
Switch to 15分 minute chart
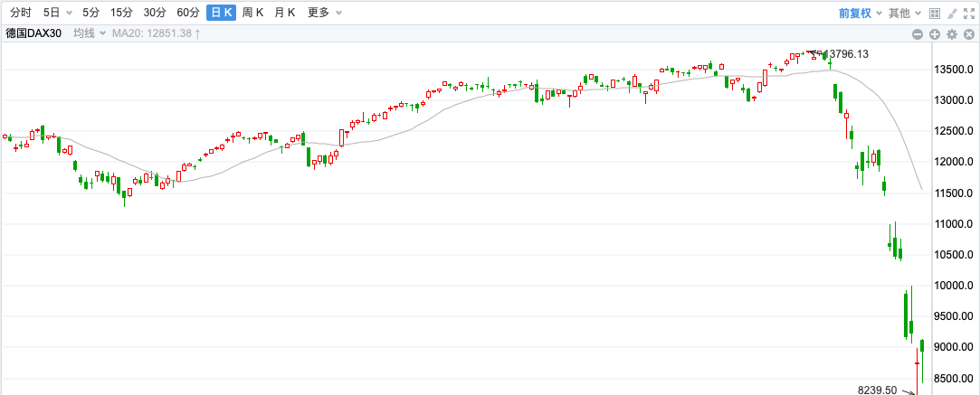pyautogui.click(x=120, y=13)
